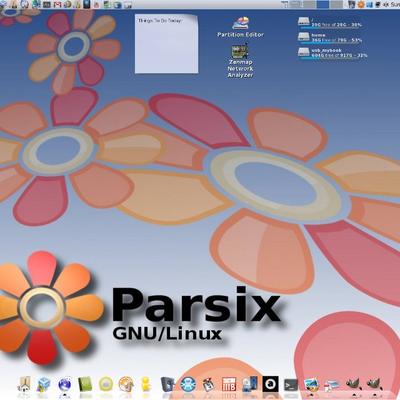Open home folder icon in the dock
The image size is (400, 400).
tap(24, 384)
